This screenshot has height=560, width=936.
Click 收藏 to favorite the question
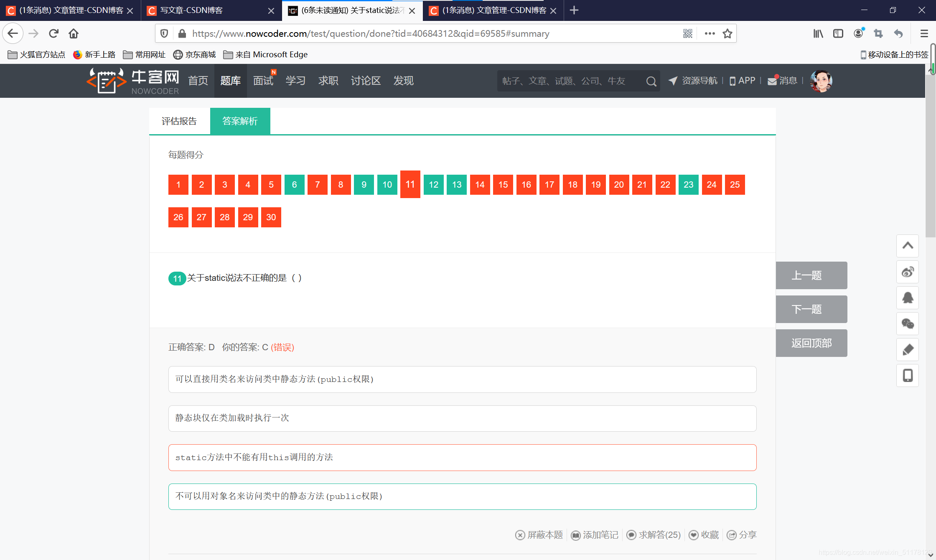point(704,535)
